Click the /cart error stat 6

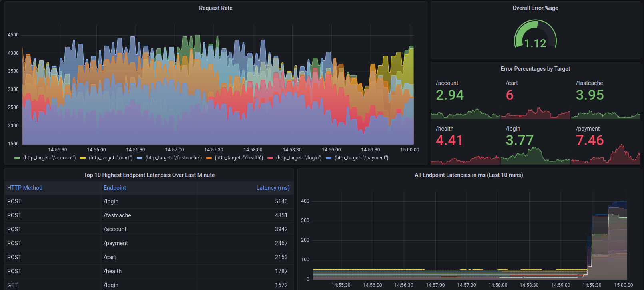coord(510,95)
